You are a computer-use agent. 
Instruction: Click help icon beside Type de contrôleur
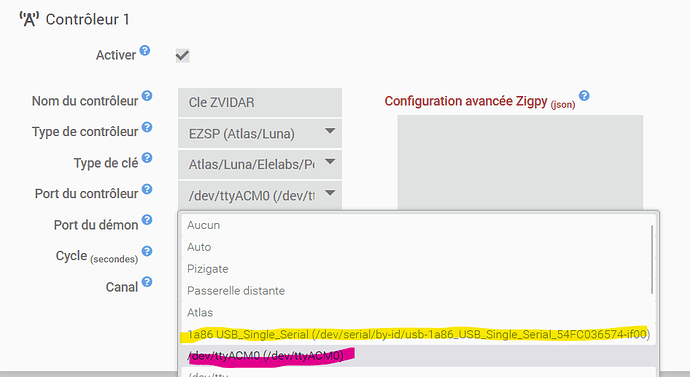tap(147, 127)
